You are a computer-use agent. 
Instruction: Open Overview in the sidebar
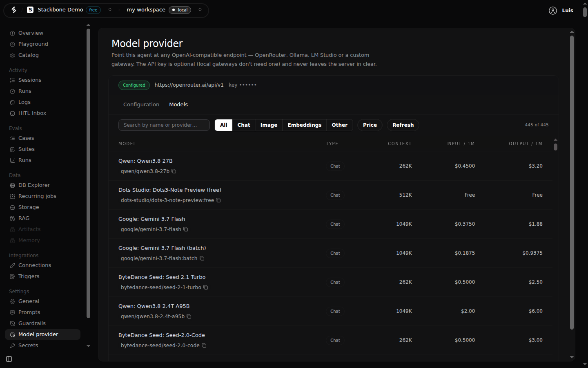point(42,33)
